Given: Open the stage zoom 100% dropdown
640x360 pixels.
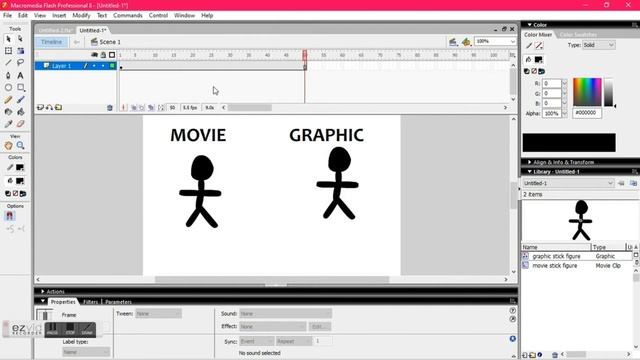Looking at the screenshot, I should [495, 42].
